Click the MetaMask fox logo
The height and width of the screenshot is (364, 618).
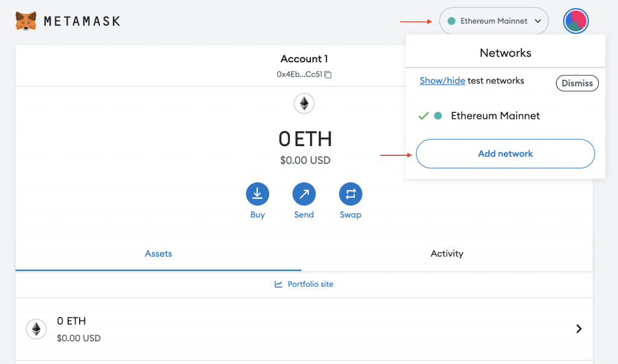point(26,21)
